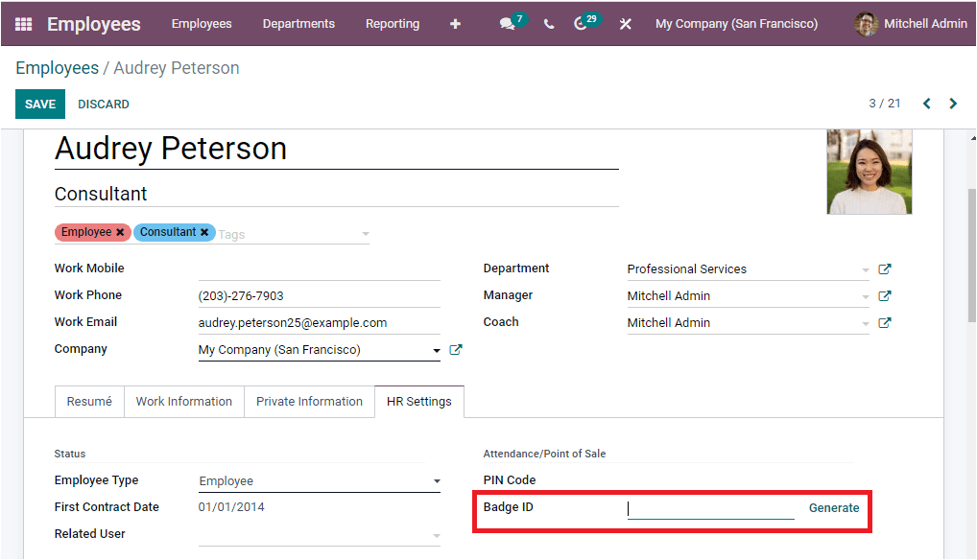Navigate to the next employee record arrow
This screenshot has height=560, width=977.
click(952, 103)
